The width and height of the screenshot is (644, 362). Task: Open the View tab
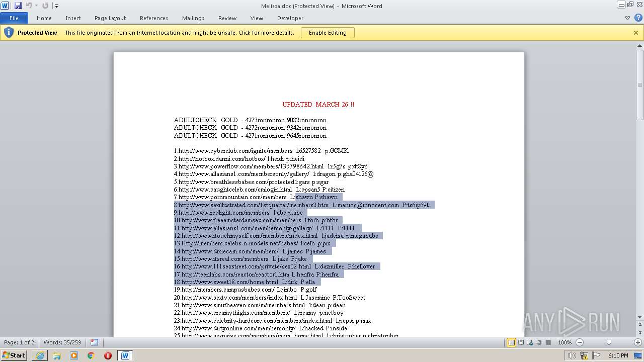point(257,18)
